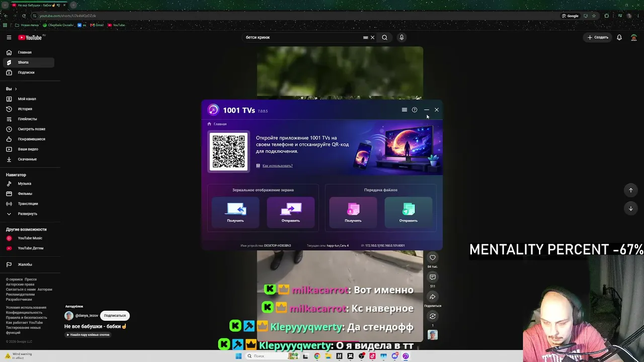
Task: Open the Авторские права footer link
Action: point(20,285)
